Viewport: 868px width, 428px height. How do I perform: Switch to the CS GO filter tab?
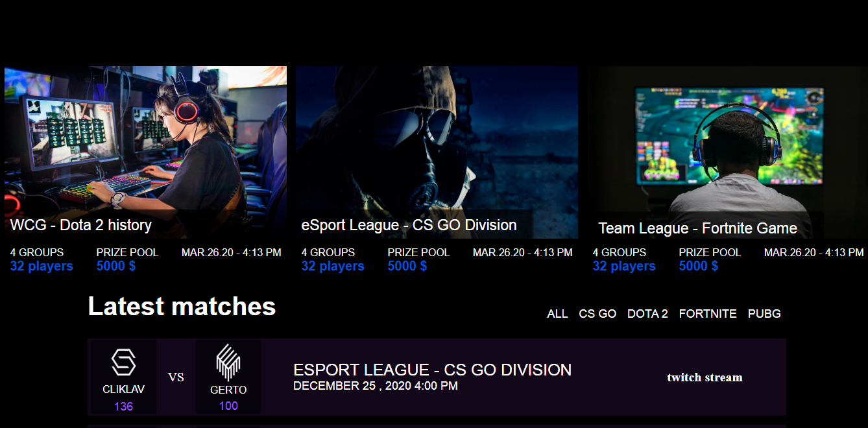597,313
